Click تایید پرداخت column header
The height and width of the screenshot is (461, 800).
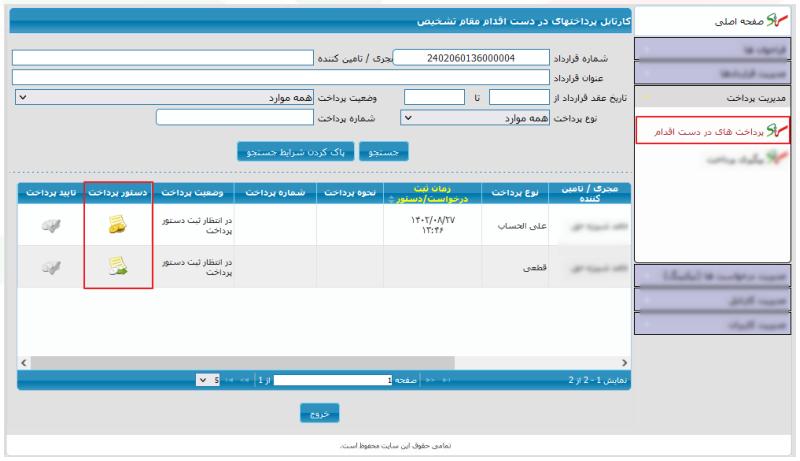click(51, 193)
